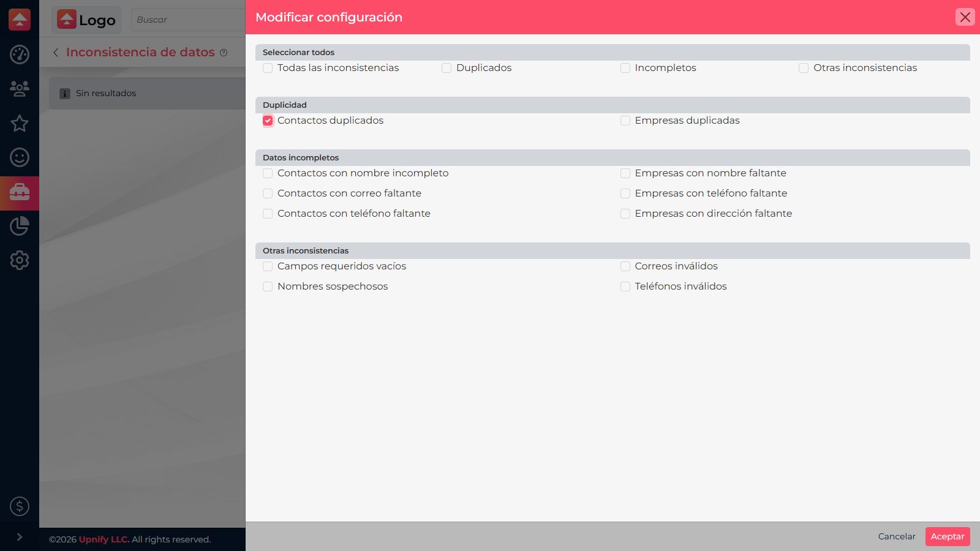The width and height of the screenshot is (980, 551).
Task: Open the contacts people icon in sidebar
Action: pos(20,89)
